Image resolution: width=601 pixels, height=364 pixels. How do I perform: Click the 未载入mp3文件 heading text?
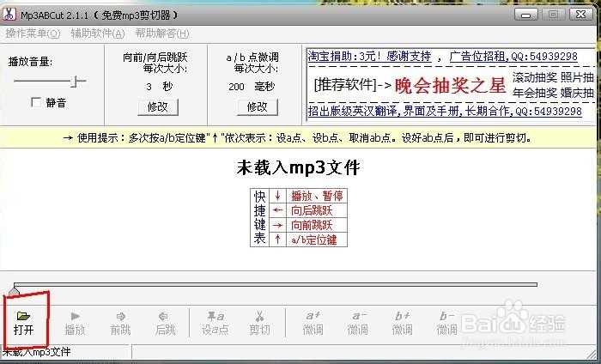tap(299, 167)
